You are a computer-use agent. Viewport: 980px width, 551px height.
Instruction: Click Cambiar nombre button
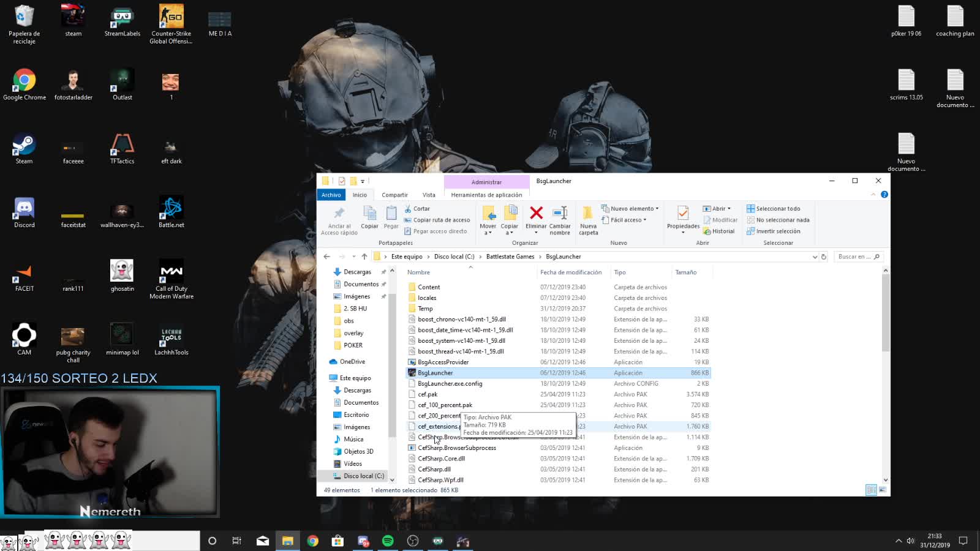pos(560,220)
